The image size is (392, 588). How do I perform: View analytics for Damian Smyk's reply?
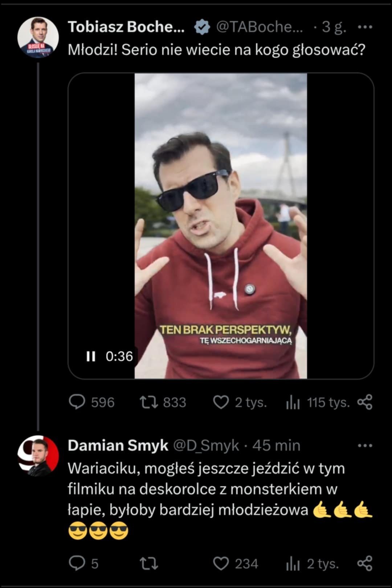pos(293,564)
